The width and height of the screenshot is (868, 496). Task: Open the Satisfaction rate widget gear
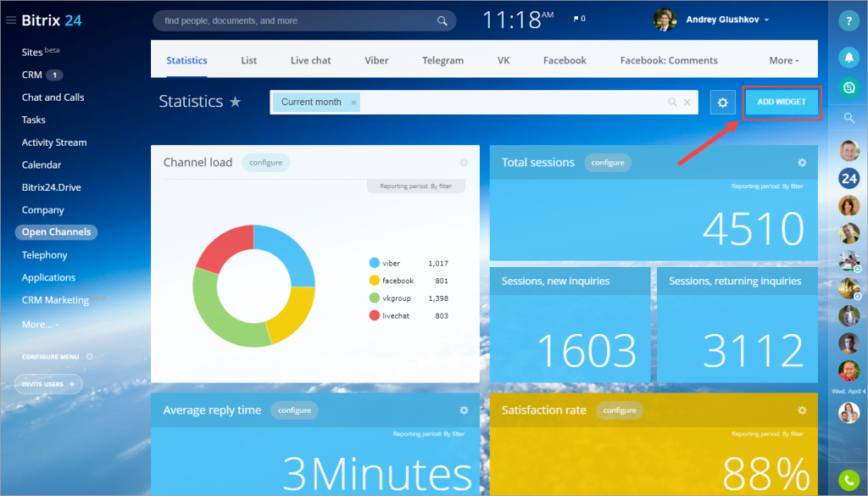click(x=802, y=410)
